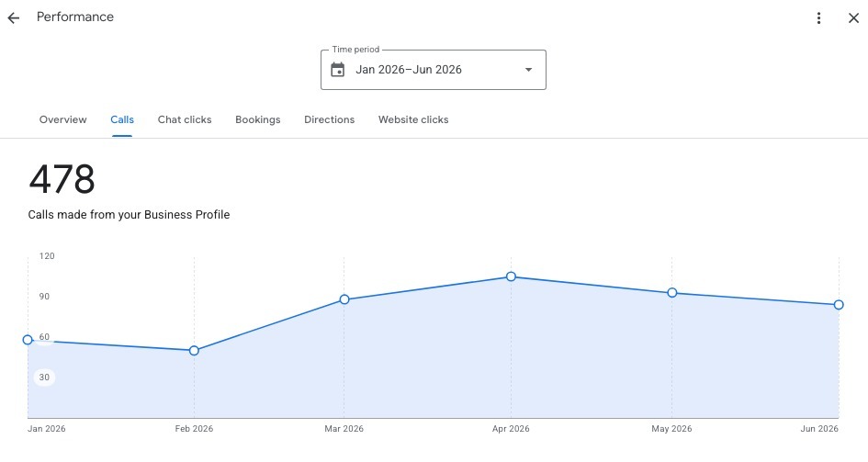The image size is (868, 462).
Task: Click the Feb 2026 axis label
Action: 194,429
